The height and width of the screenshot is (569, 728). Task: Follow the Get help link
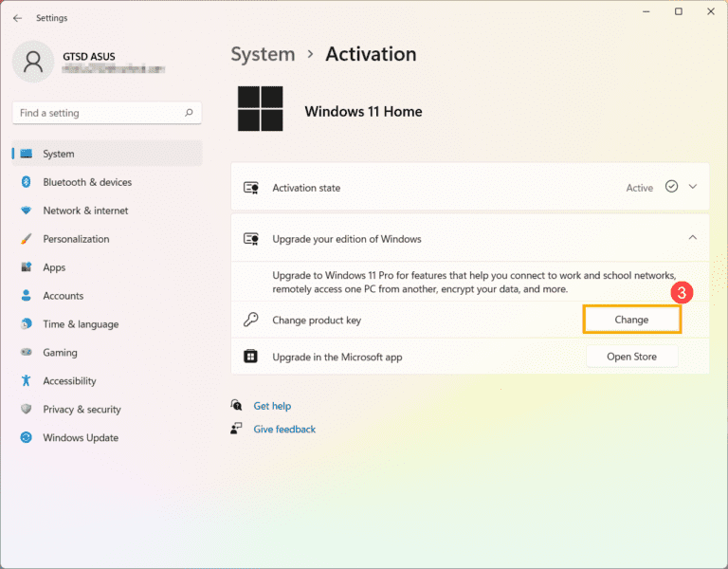tap(272, 406)
